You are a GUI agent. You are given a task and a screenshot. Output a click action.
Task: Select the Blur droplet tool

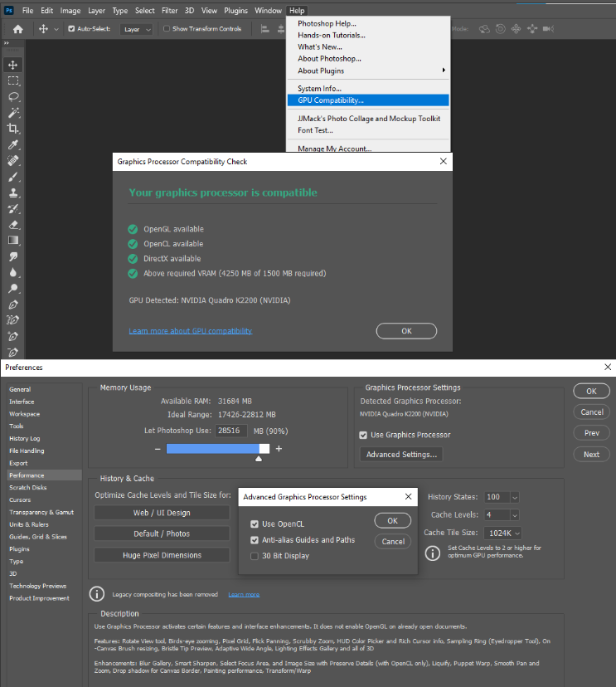coord(13,272)
